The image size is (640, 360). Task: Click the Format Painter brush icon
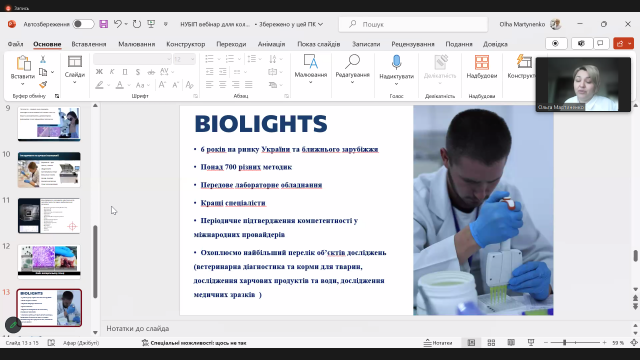tap(43, 84)
